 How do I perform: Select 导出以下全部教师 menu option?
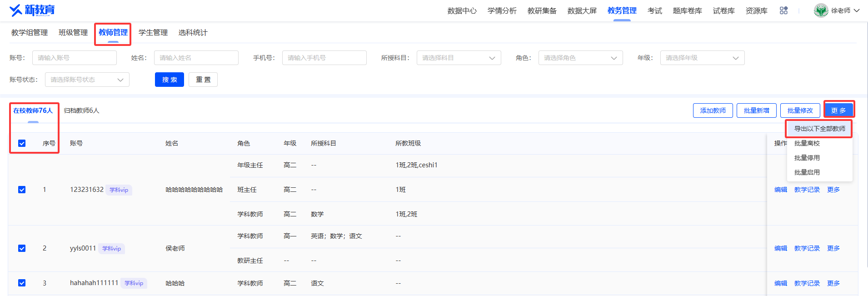[x=819, y=129]
